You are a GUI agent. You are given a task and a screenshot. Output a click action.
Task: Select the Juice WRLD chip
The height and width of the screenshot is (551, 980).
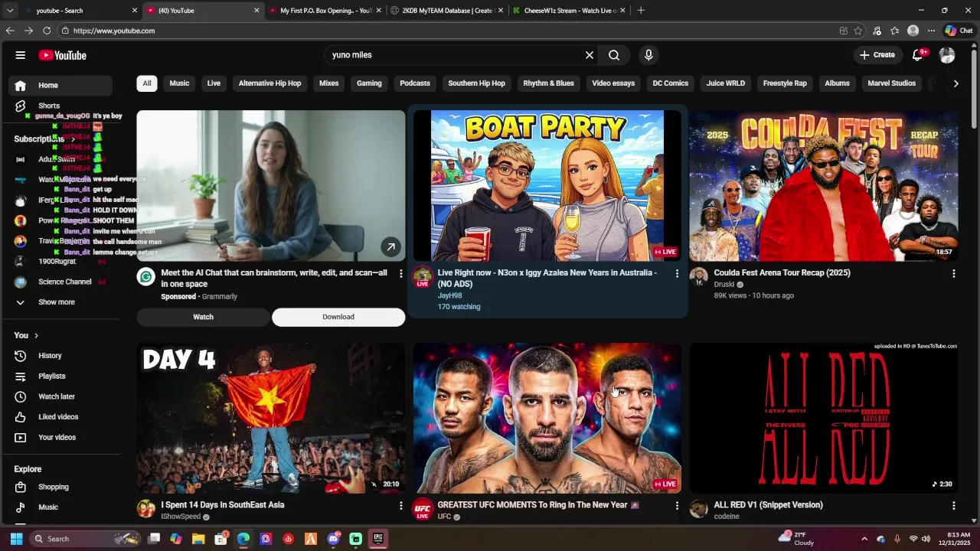(726, 83)
